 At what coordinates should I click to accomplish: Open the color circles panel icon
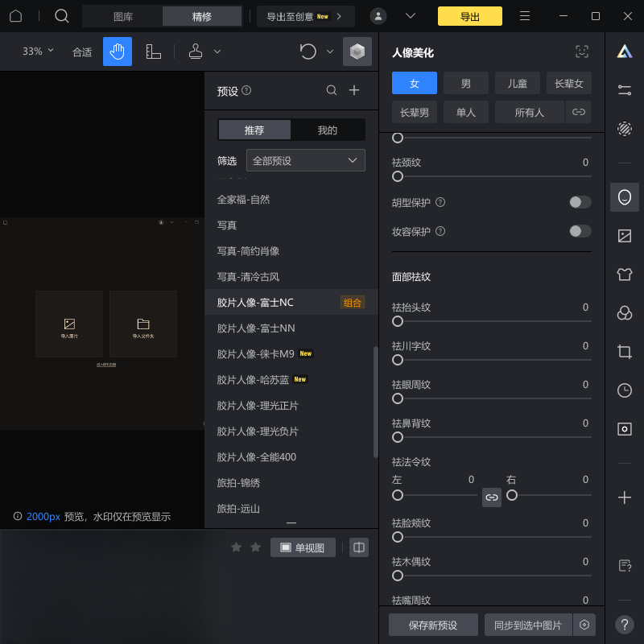point(625,313)
